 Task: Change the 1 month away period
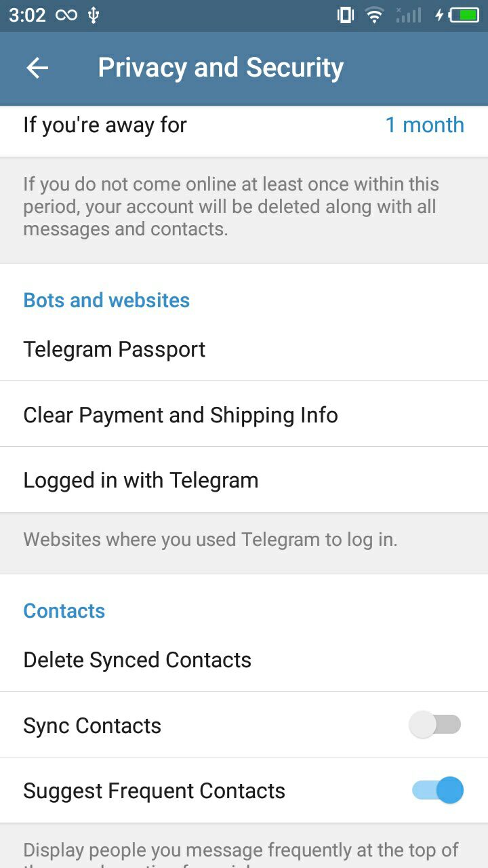(x=424, y=125)
